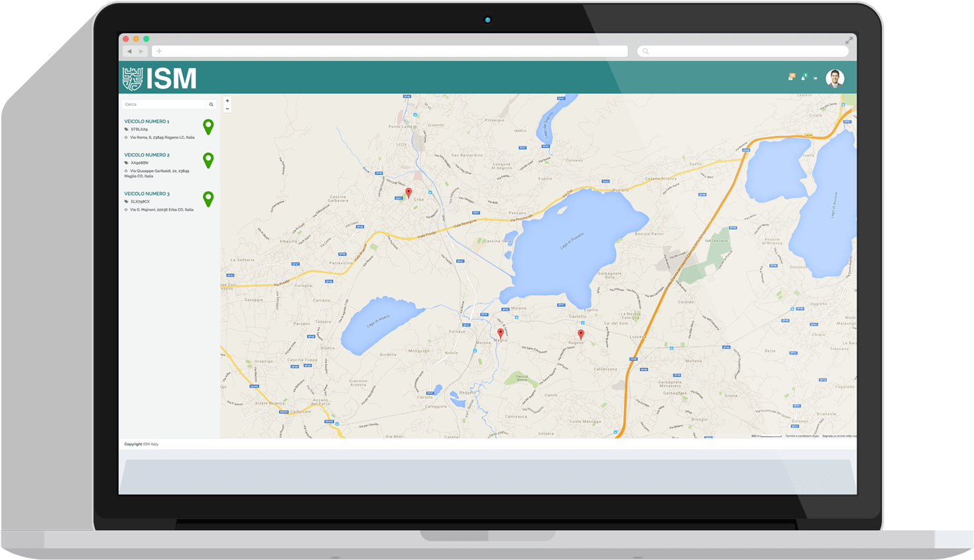
Task: Click the logout icon in the header
Action: (814, 78)
